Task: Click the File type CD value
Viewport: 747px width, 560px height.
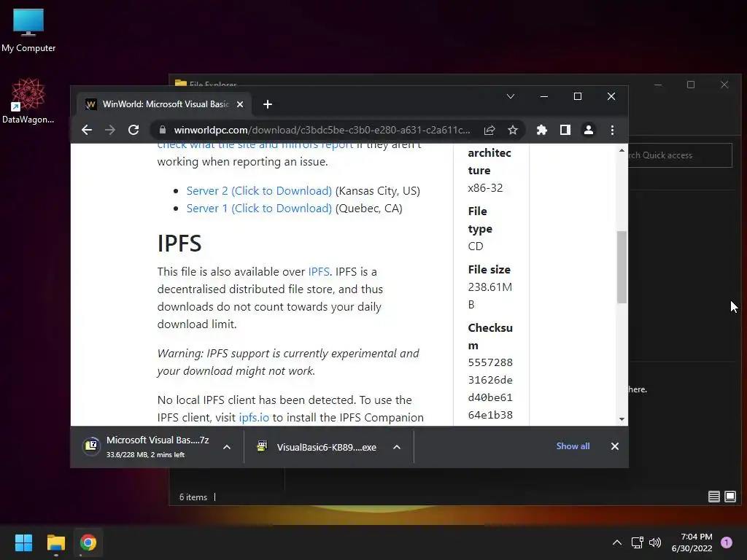Action: [476, 246]
